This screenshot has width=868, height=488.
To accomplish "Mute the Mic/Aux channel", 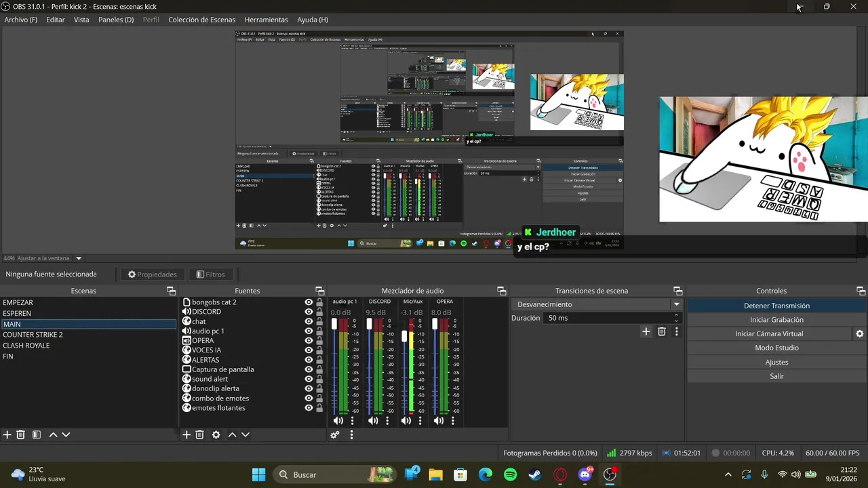I will [x=406, y=421].
